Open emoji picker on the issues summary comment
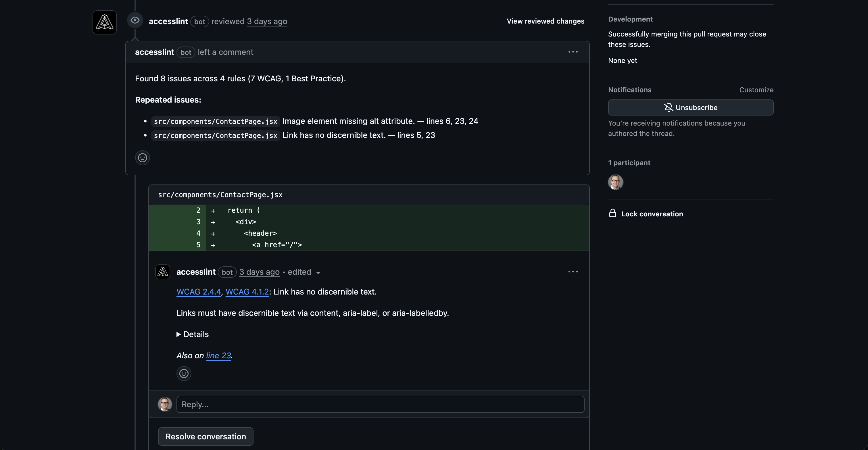The width and height of the screenshot is (868, 450). point(142,158)
